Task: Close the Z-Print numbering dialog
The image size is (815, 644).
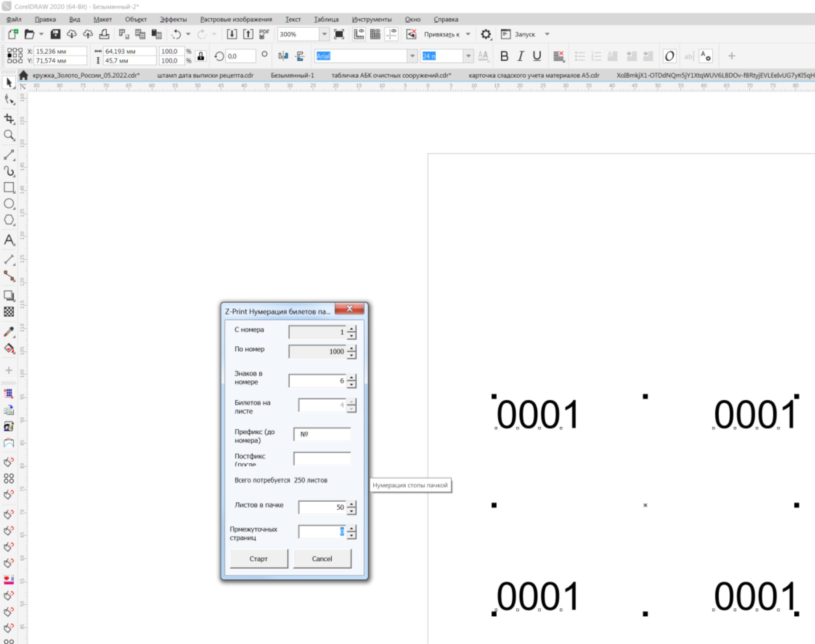Action: [349, 309]
